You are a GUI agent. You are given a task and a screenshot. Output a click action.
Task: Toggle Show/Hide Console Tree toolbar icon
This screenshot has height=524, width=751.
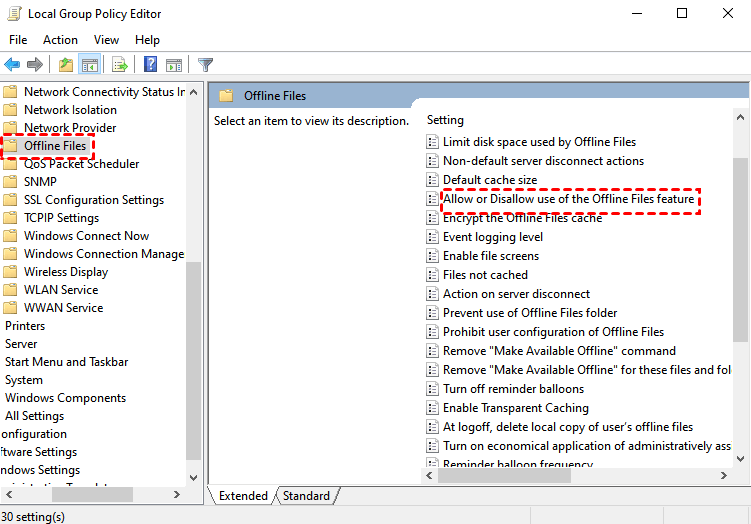click(x=90, y=65)
